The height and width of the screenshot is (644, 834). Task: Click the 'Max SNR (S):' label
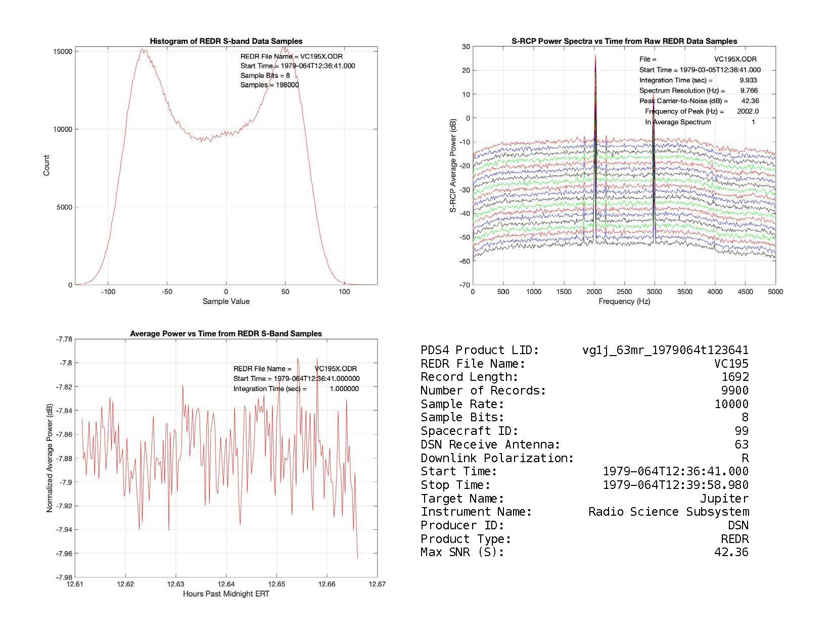[462, 552]
